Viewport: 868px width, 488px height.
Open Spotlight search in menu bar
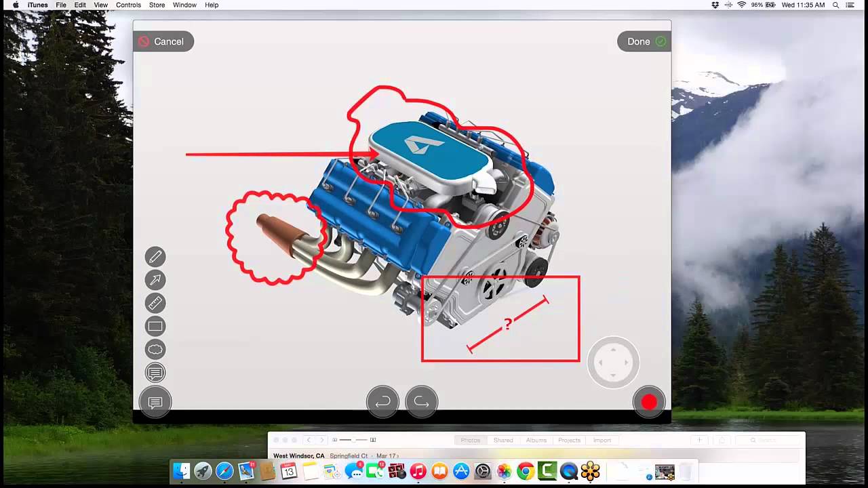coord(835,5)
